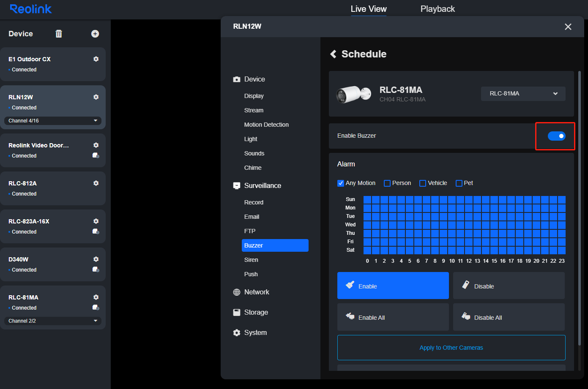Open the RLC-81MA camera selector dropdown
This screenshot has height=389, width=588.
[x=523, y=94]
